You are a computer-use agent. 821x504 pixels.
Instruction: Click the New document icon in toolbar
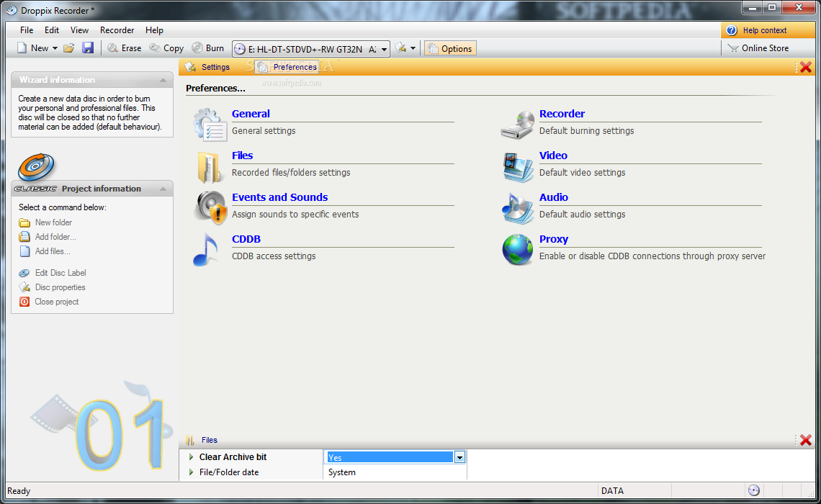(22, 48)
